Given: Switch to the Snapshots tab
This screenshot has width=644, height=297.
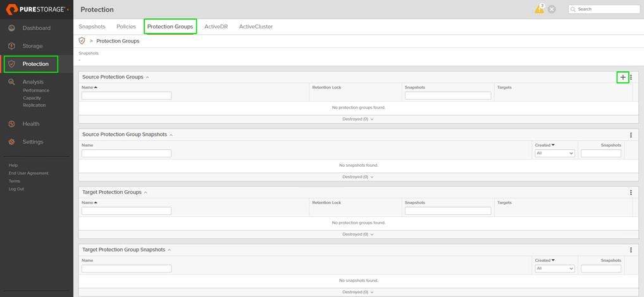Looking at the screenshot, I should pyautogui.click(x=92, y=27).
